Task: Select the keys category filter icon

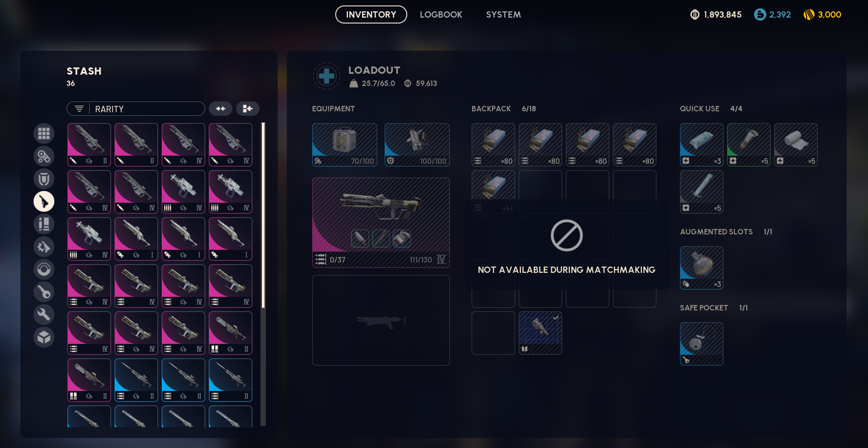Action: point(44,292)
